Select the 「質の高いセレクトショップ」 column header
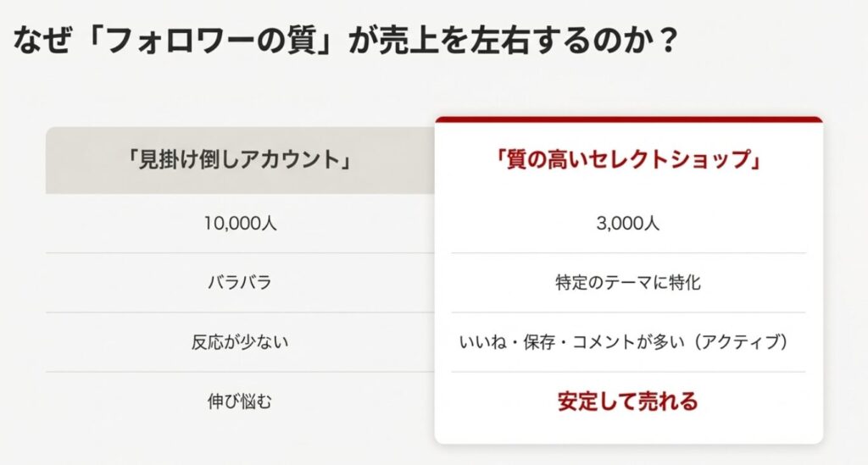The height and width of the screenshot is (465, 868). pyautogui.click(x=628, y=160)
